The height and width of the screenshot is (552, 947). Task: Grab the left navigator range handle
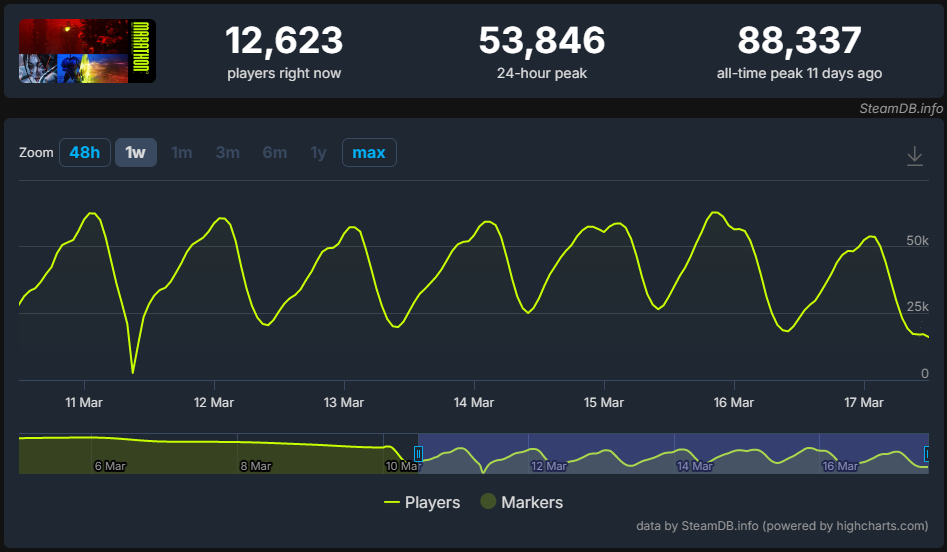pos(418,454)
